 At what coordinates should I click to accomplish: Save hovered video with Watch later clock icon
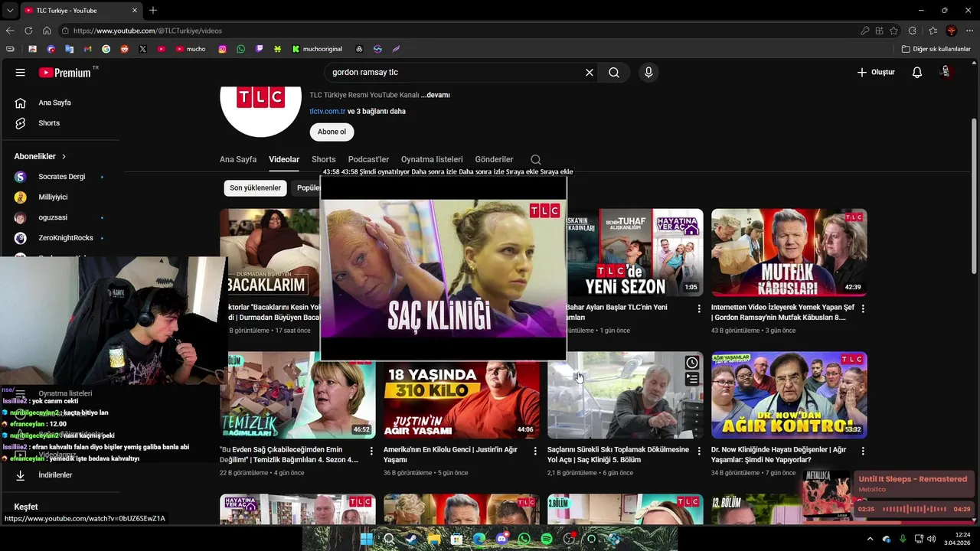click(x=691, y=363)
